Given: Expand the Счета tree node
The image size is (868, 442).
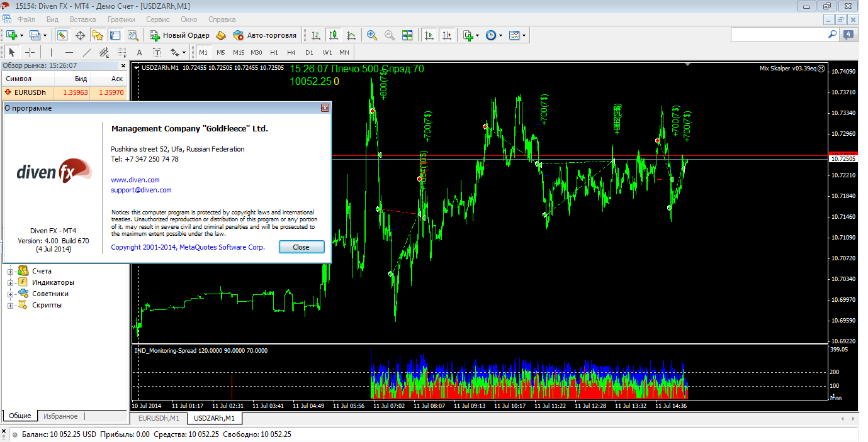Looking at the screenshot, I should pos(10,271).
